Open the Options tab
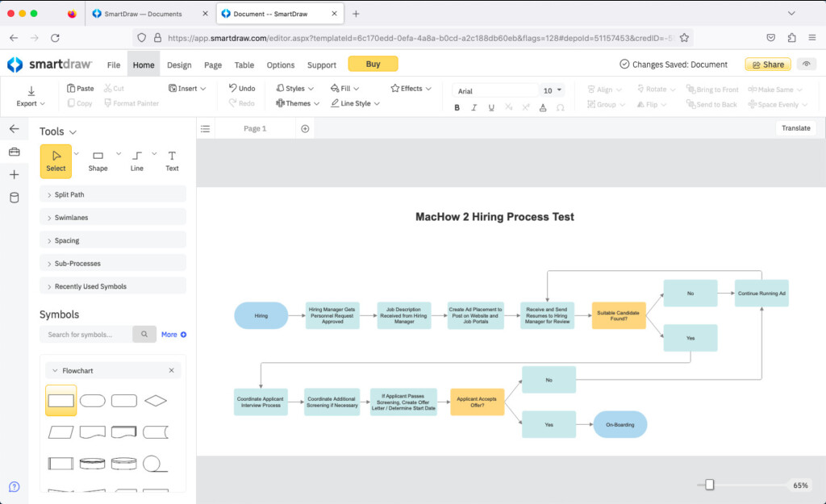The width and height of the screenshot is (826, 504). click(280, 65)
